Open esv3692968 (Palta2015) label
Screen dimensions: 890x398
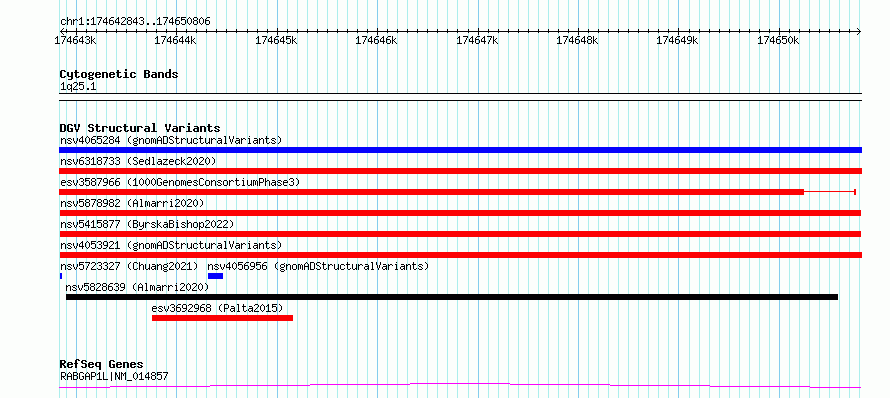[217, 308]
